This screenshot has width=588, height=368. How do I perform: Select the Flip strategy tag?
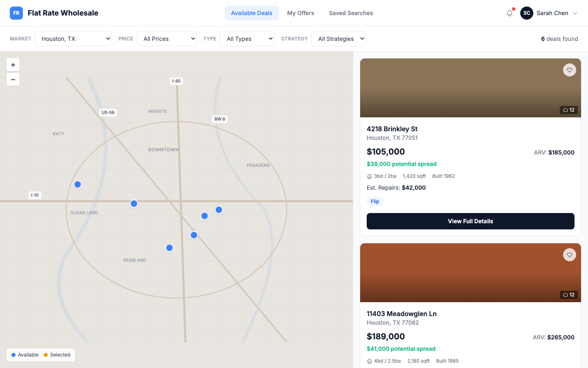point(374,201)
